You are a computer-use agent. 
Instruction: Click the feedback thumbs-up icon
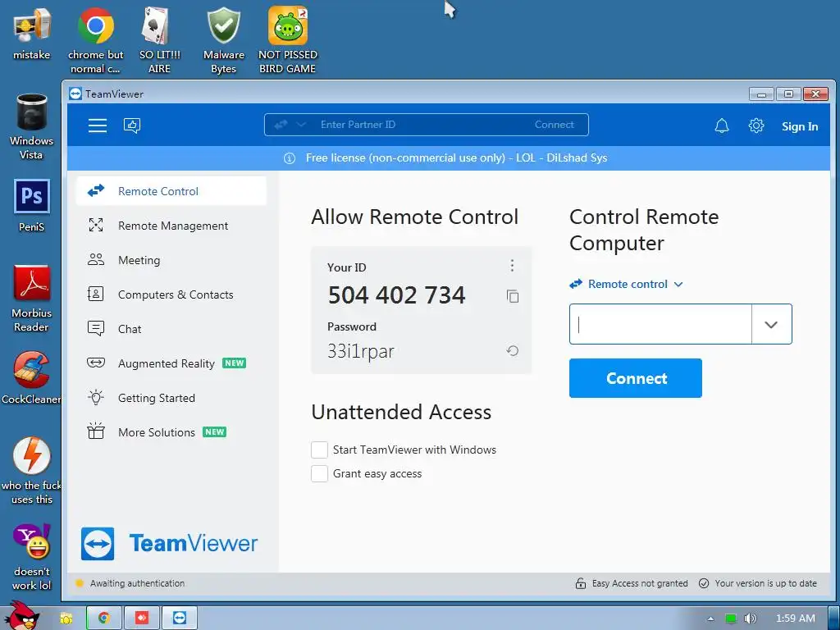(x=132, y=126)
